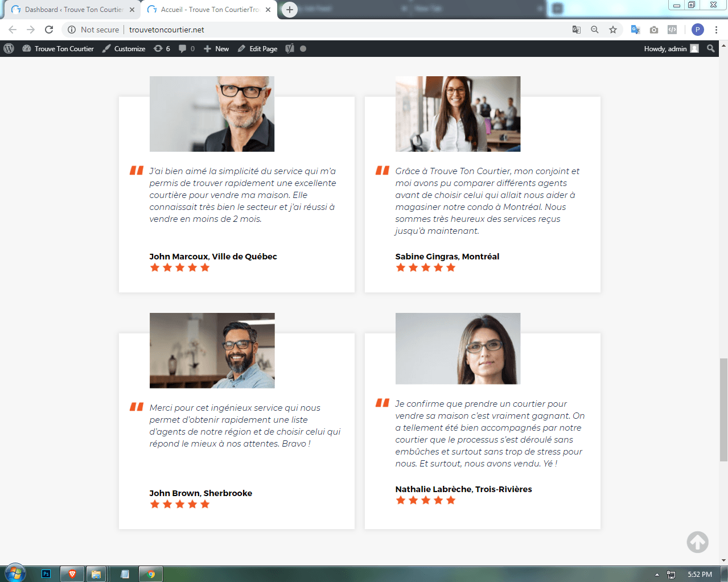Image resolution: width=728 pixels, height=582 pixels.
Task: Open the 6 pending updates item
Action: (162, 48)
